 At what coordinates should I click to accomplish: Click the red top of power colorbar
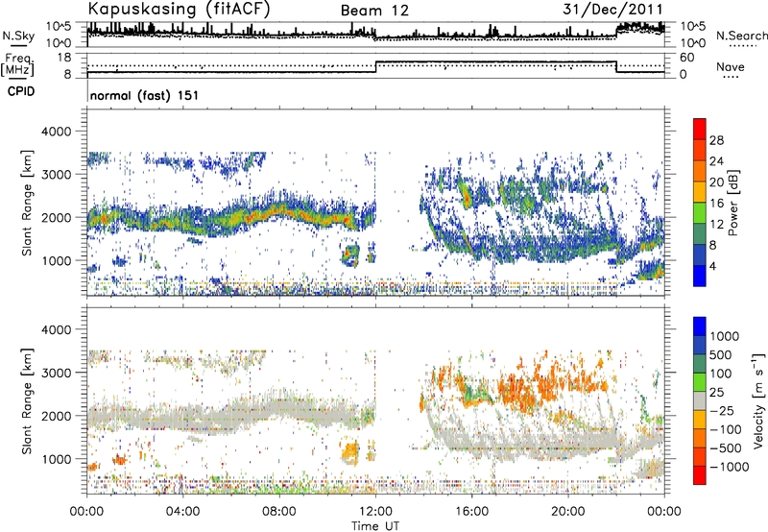click(700, 129)
